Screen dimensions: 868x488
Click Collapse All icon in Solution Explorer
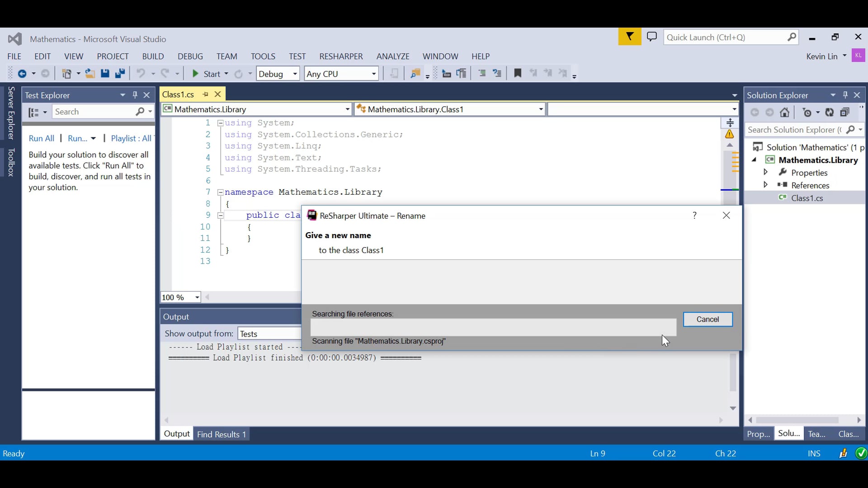point(844,113)
